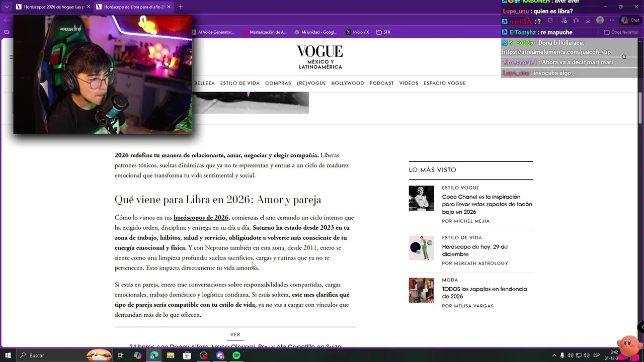Open Spotify from the taskbar

(x=236, y=355)
